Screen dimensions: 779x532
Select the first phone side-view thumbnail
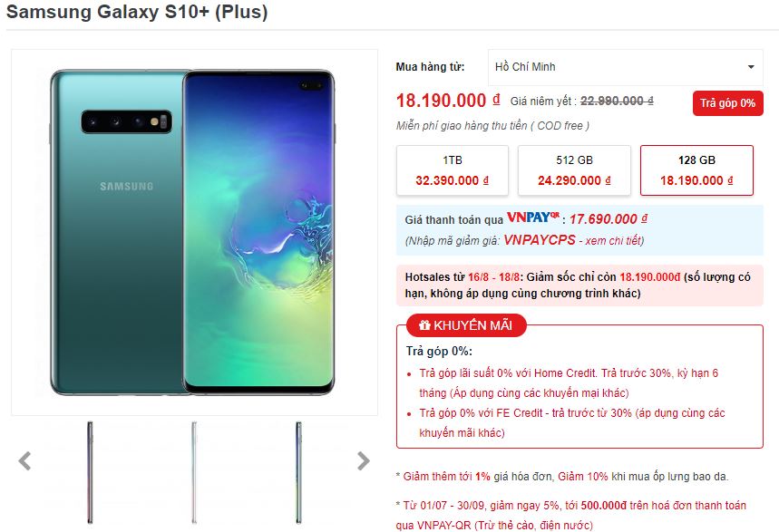coord(90,472)
